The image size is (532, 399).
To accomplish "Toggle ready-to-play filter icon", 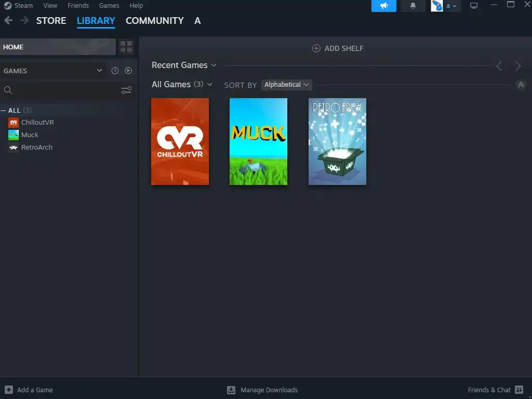I will tap(128, 71).
